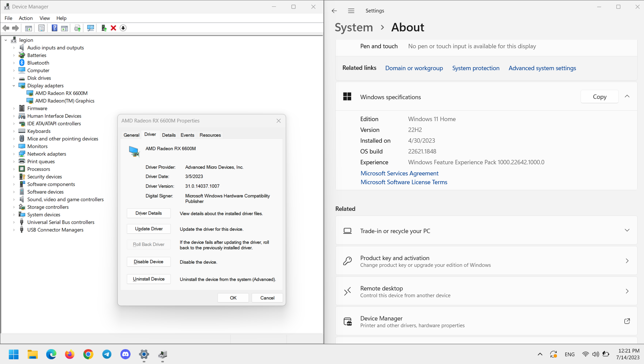Copy the Windows specifications

(x=599, y=97)
